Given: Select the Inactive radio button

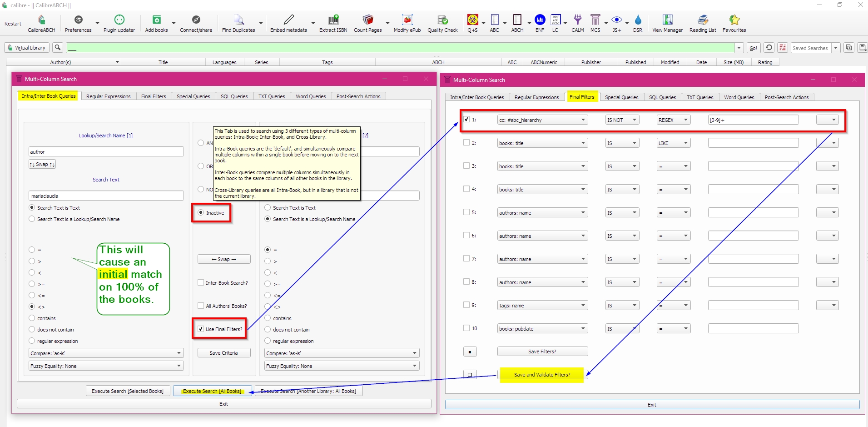Looking at the screenshot, I should click(201, 212).
